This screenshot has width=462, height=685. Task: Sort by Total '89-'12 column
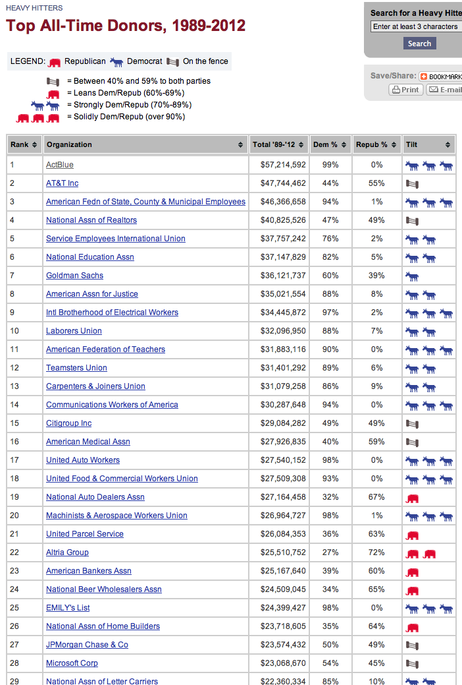[x=278, y=145]
